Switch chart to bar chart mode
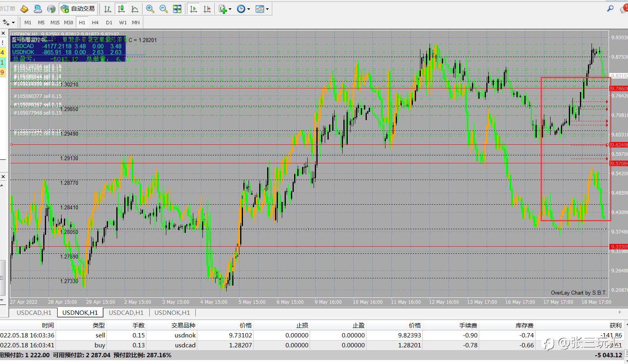The image size is (628, 364). [108, 9]
